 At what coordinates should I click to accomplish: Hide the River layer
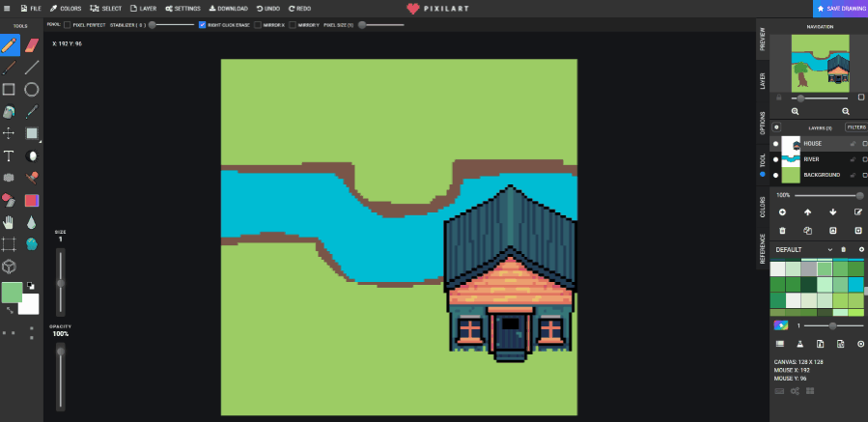[x=775, y=159]
